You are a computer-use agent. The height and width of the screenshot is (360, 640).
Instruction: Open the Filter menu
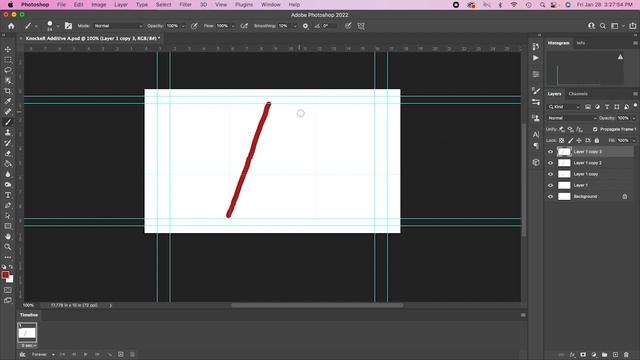pos(185,4)
